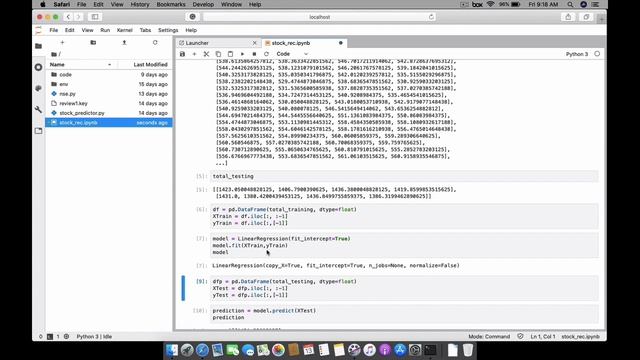Go forward with Safari's forward arrow
This screenshot has height=360, width=640.
pos(78,17)
